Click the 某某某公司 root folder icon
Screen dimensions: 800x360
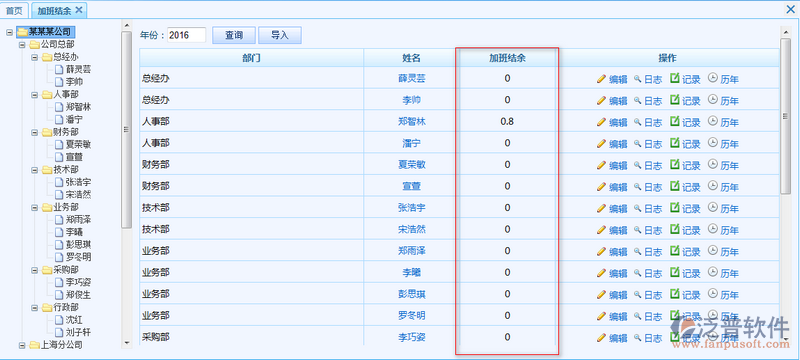pyautogui.click(x=22, y=32)
